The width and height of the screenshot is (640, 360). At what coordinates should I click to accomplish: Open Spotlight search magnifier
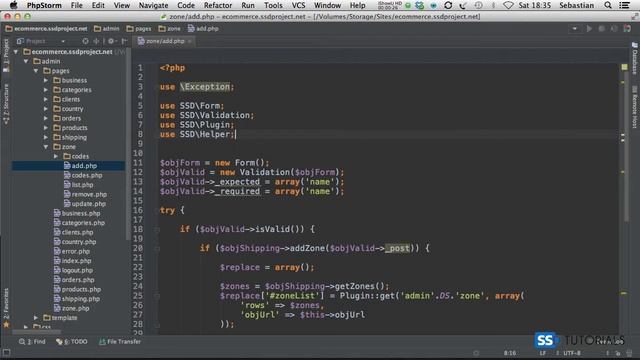(608, 5)
